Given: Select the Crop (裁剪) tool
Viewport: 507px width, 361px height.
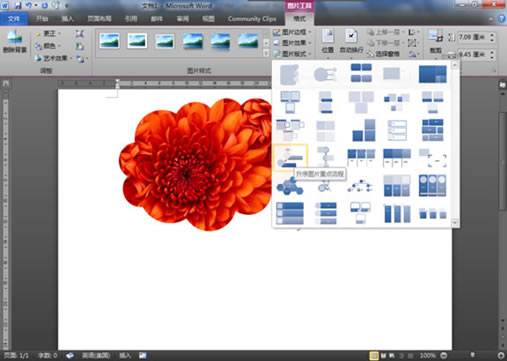Looking at the screenshot, I should coord(435,42).
